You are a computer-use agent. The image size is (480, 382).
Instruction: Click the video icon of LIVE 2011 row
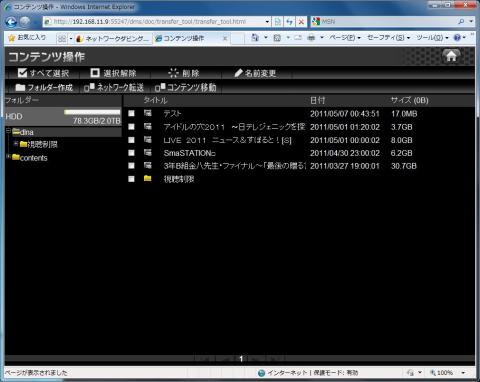click(148, 139)
